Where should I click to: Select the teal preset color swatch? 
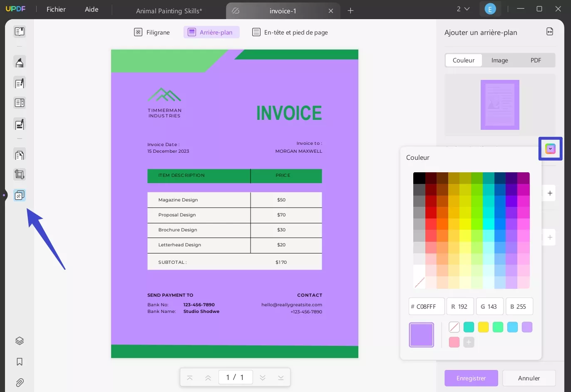click(469, 327)
